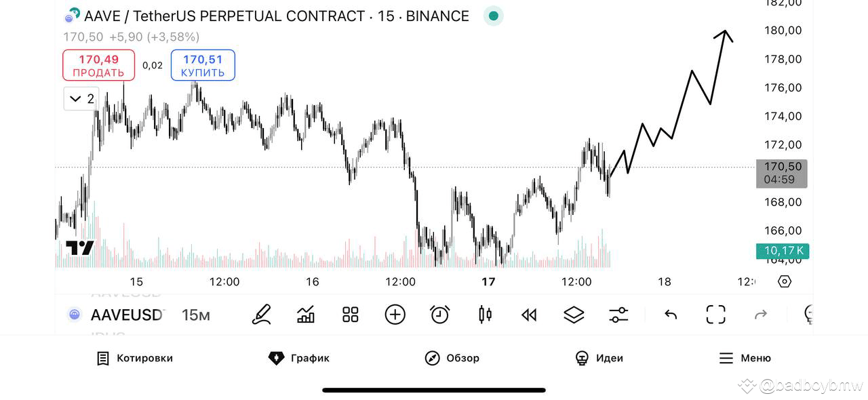Image resolution: width=868 pixels, height=400 pixels.
Task: Click the plus icon to compare symbols
Action: tap(395, 314)
